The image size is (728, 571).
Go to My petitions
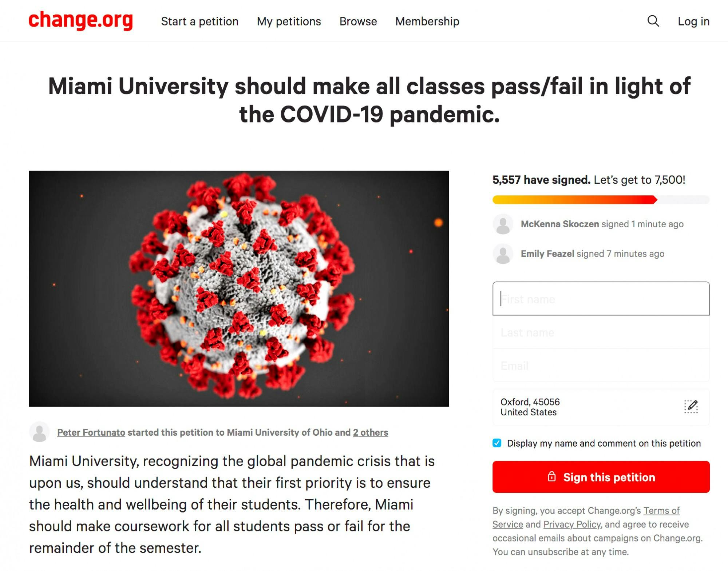click(x=289, y=21)
